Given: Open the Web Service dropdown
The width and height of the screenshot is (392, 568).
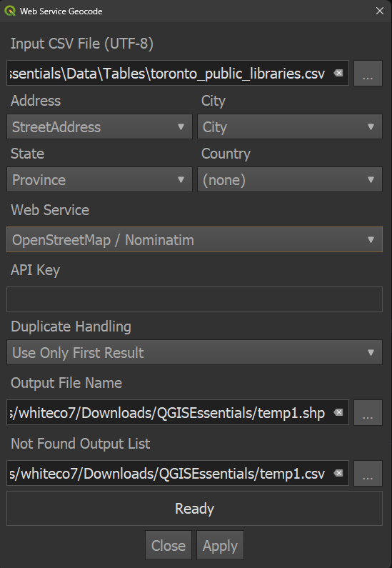Looking at the screenshot, I should [x=194, y=239].
